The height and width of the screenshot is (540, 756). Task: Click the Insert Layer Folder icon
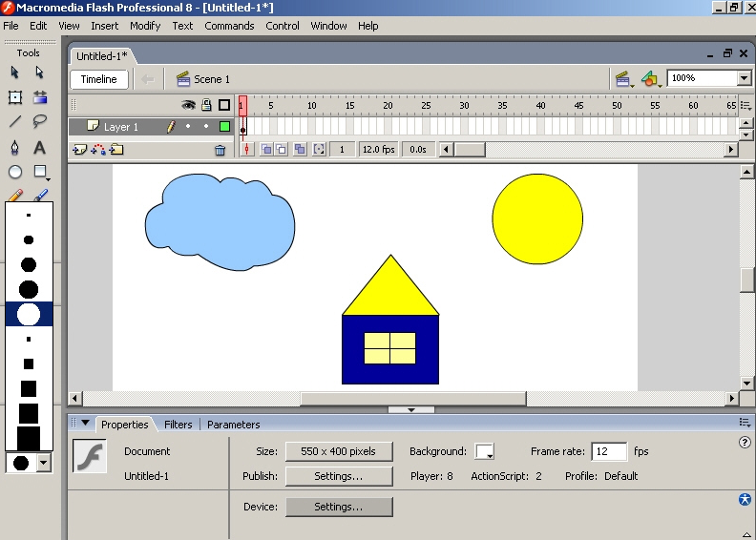(116, 150)
